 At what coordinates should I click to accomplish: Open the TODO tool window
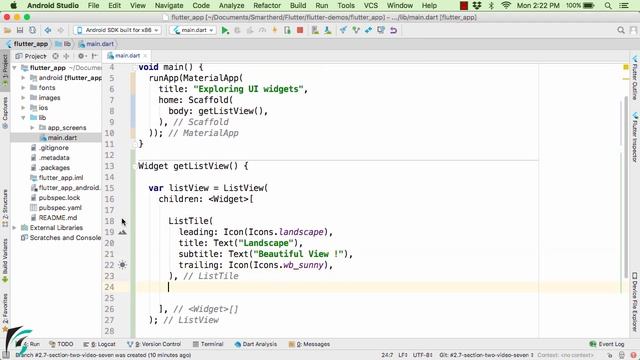tap(61, 344)
